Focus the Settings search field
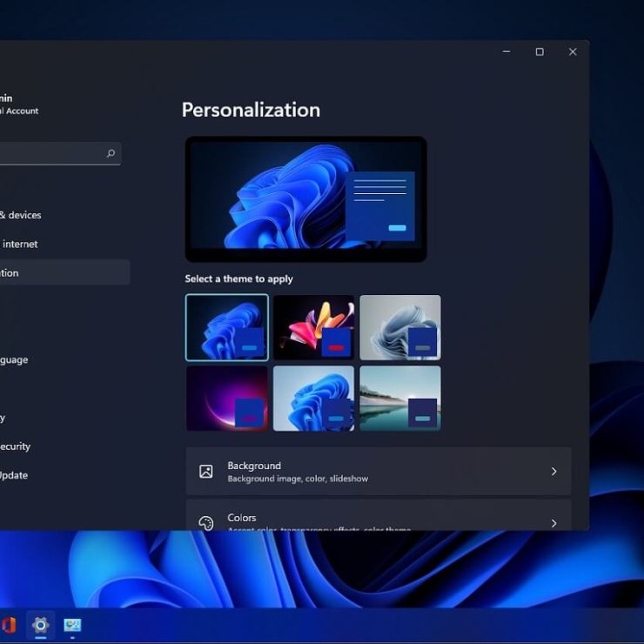Screen dimensions: 644x644 [x=60, y=154]
